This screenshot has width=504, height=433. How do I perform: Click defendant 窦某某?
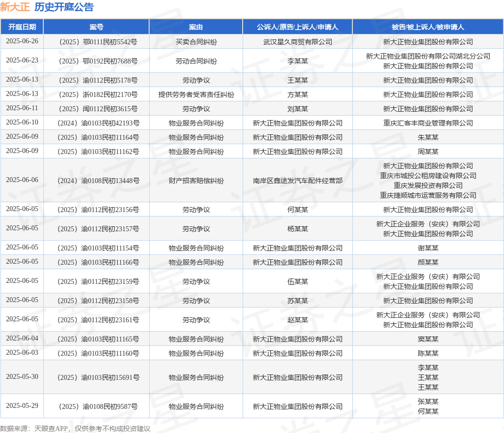coord(428,339)
